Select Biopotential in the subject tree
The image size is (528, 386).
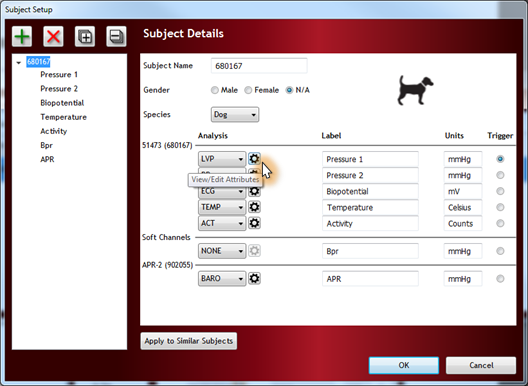(62, 103)
